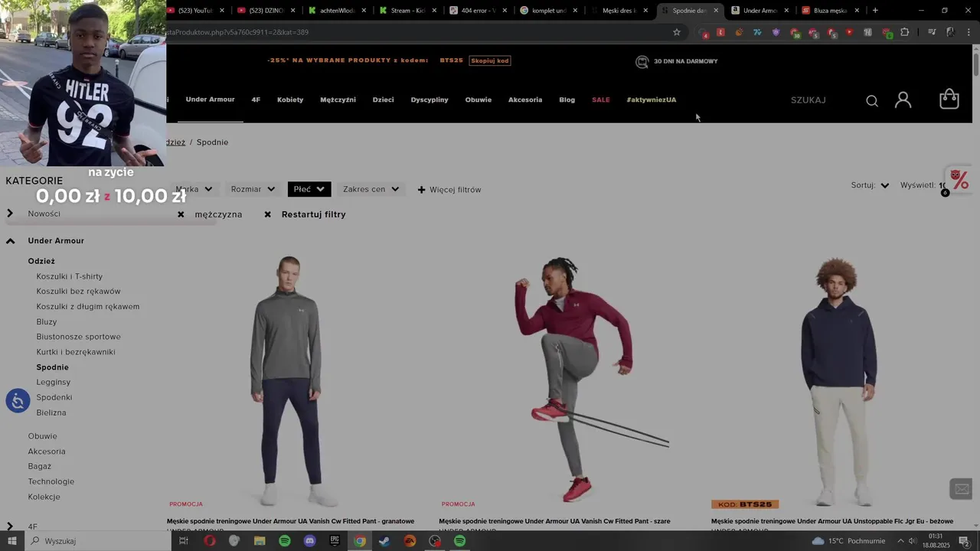Screen dimensions: 980x551
Task: Go to the Blog page
Action: 567,99
